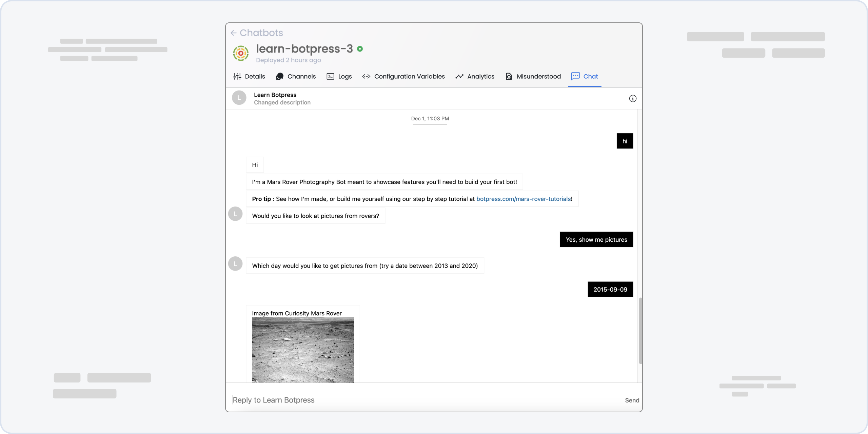Viewport: 868px width, 434px height.
Task: Select the Chat tab
Action: click(585, 76)
